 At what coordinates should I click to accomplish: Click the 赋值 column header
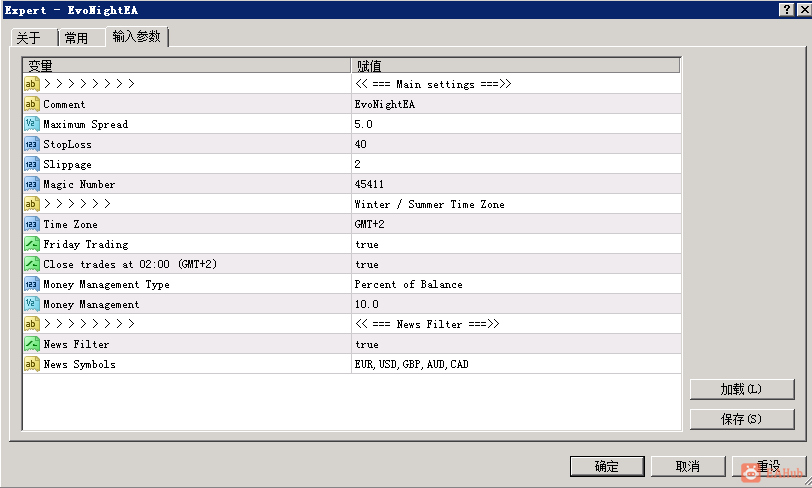(516, 65)
